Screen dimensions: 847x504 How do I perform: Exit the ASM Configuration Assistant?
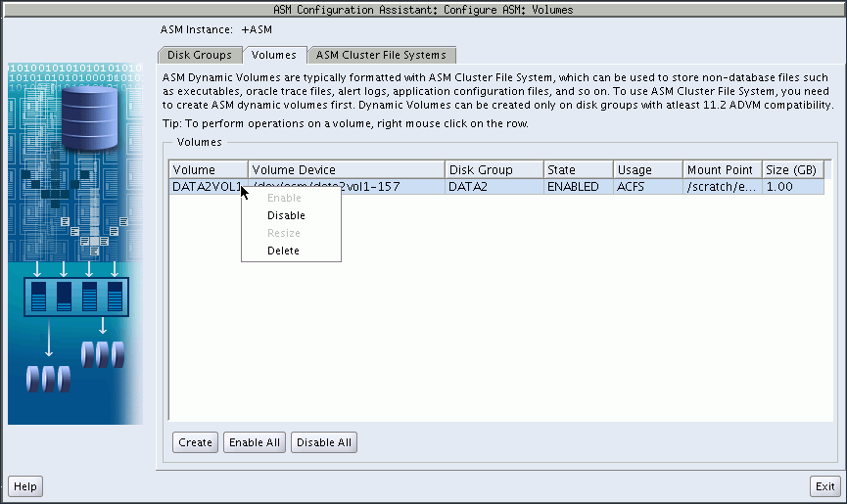[x=825, y=486]
